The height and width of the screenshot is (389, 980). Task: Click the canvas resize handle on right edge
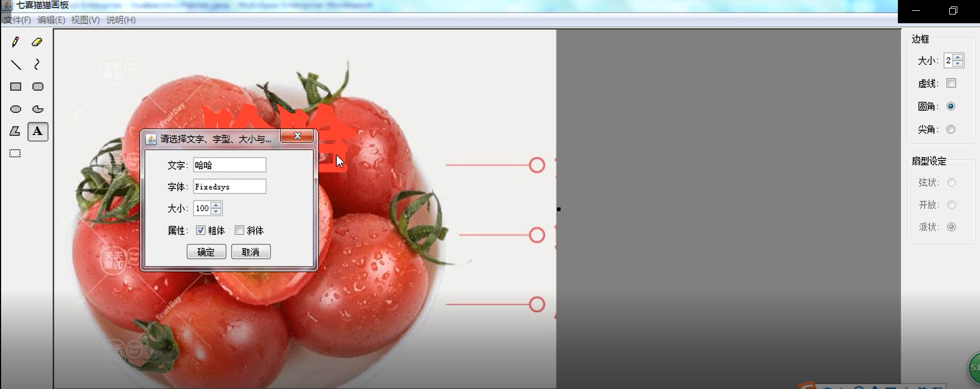coord(559,209)
